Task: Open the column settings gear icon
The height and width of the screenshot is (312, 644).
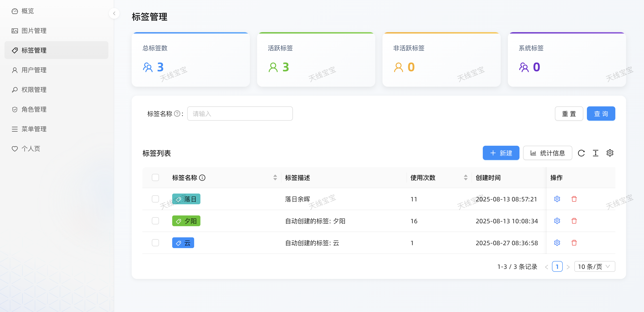Action: point(610,153)
